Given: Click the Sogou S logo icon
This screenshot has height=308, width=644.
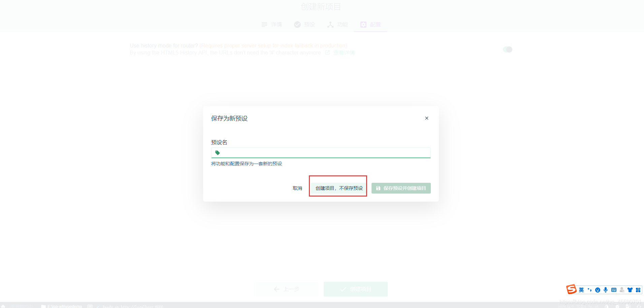Looking at the screenshot, I should [571, 289].
